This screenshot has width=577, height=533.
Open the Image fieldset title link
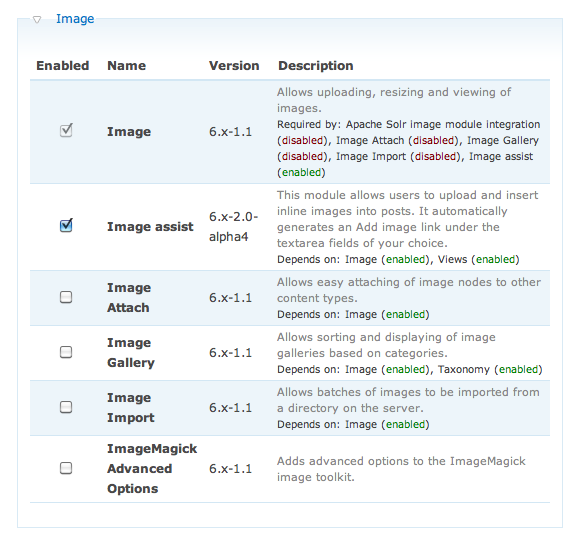pyautogui.click(x=75, y=19)
